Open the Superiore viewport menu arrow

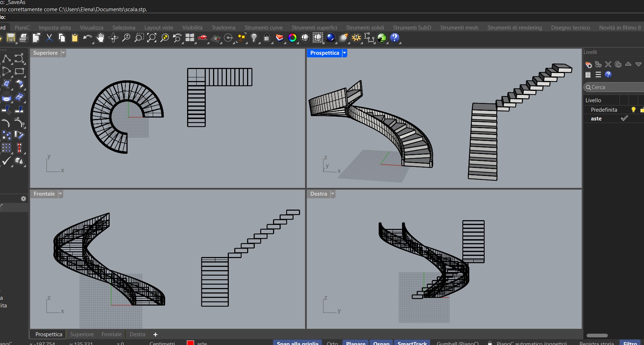(63, 53)
